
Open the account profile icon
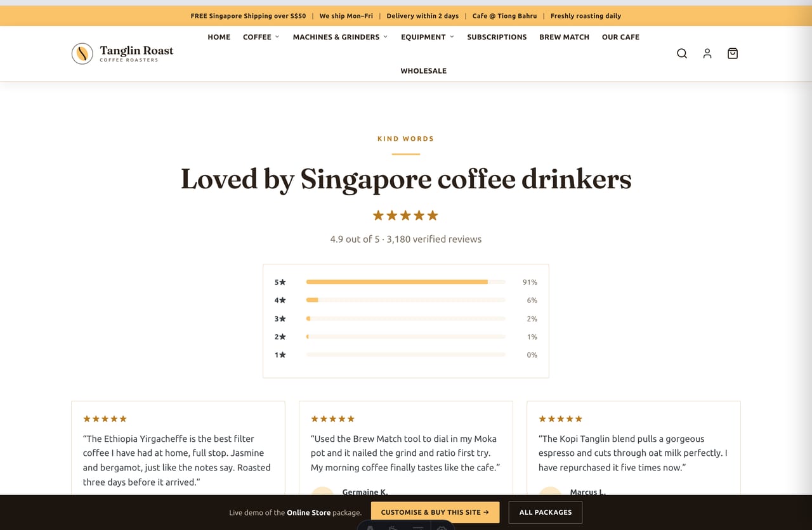tap(707, 54)
